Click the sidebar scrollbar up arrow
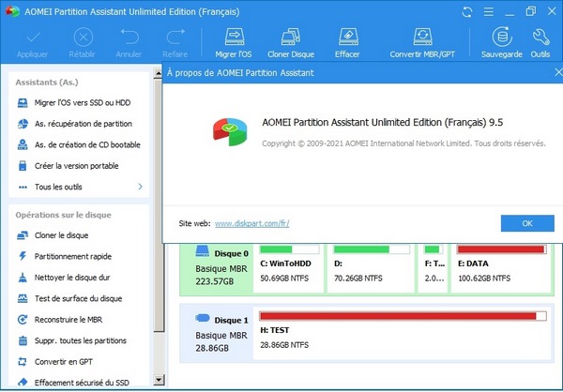Image resolution: width=563 pixels, height=392 pixels. pos(159,73)
